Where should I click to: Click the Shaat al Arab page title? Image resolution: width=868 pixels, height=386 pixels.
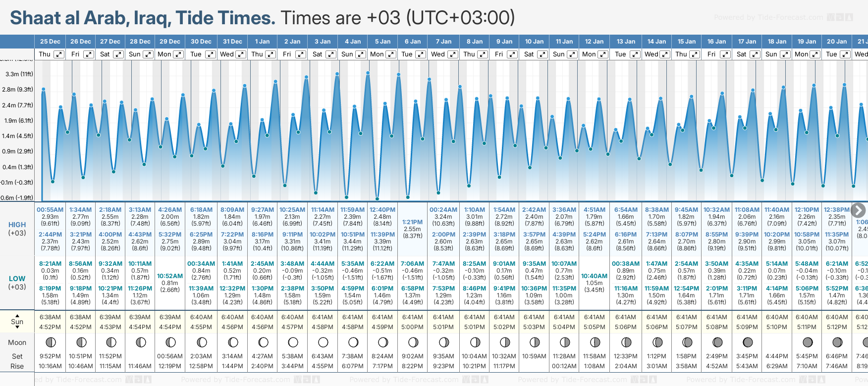click(142, 18)
